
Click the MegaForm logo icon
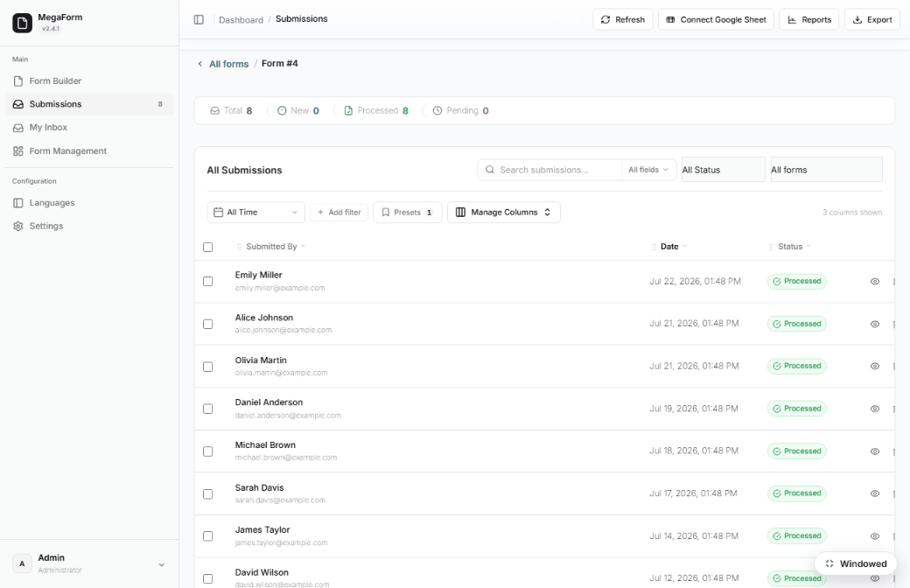(22, 23)
